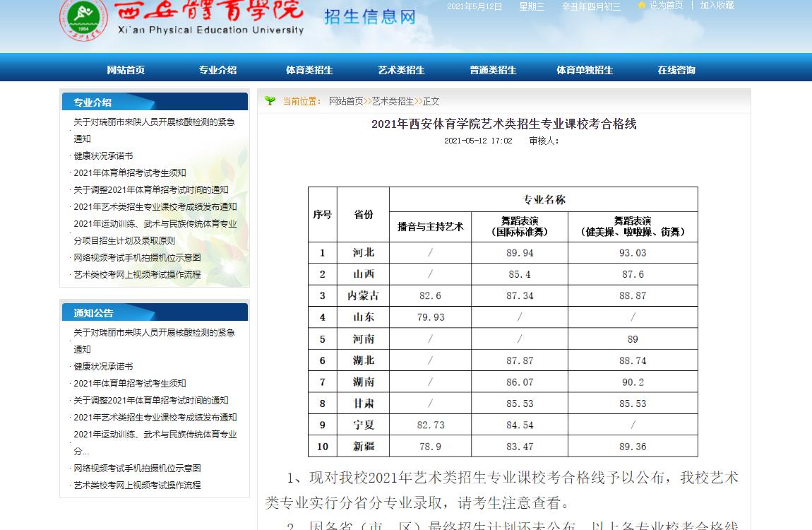Click the score 85.4 in 山西 row
Viewport: 812px width, 530px height.
(x=520, y=274)
